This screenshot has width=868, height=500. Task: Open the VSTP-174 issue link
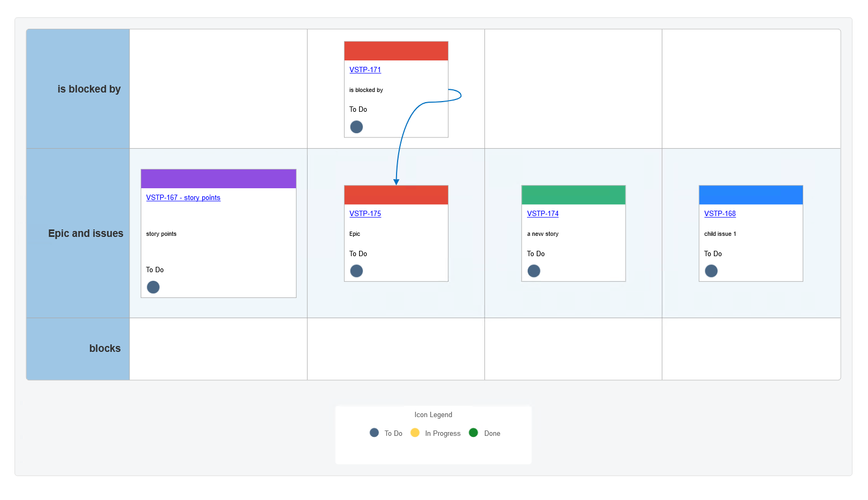click(x=543, y=213)
